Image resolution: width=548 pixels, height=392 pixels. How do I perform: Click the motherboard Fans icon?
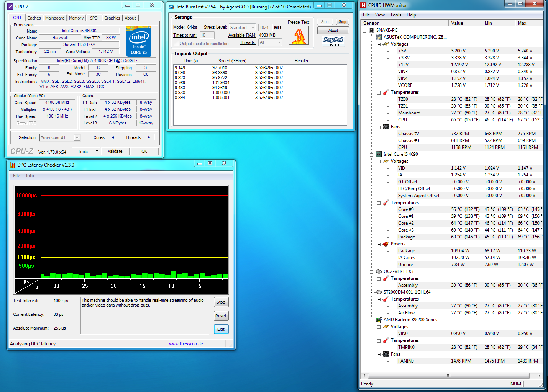[386, 127]
